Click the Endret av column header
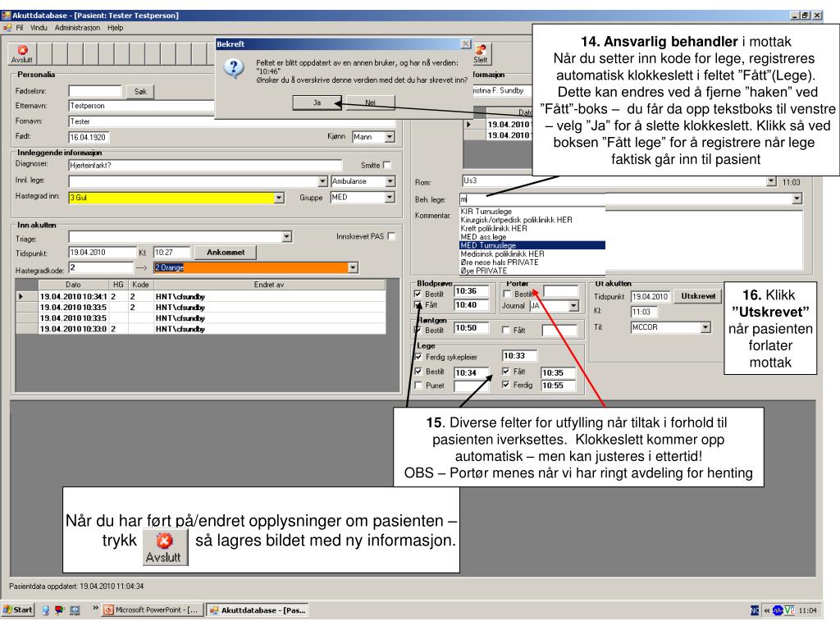Screen dimensions: 840x630 tap(268, 285)
